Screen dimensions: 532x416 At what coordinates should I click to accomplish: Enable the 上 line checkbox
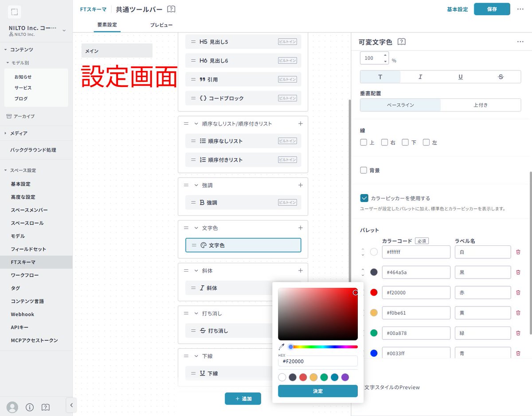364,142
